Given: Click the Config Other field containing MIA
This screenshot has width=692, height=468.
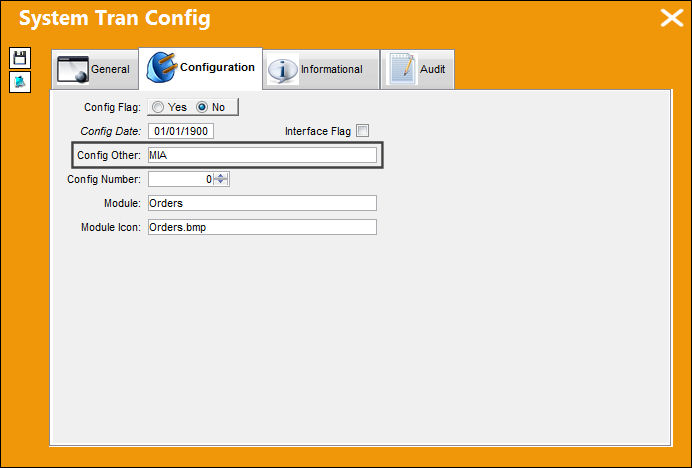Looking at the screenshot, I should tap(262, 155).
